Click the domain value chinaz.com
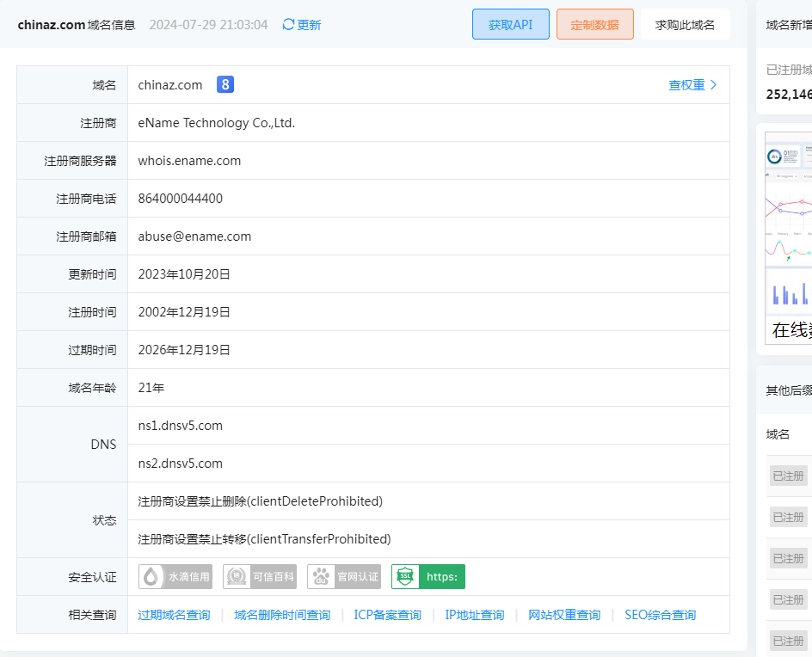812x657 pixels. pyautogui.click(x=170, y=85)
